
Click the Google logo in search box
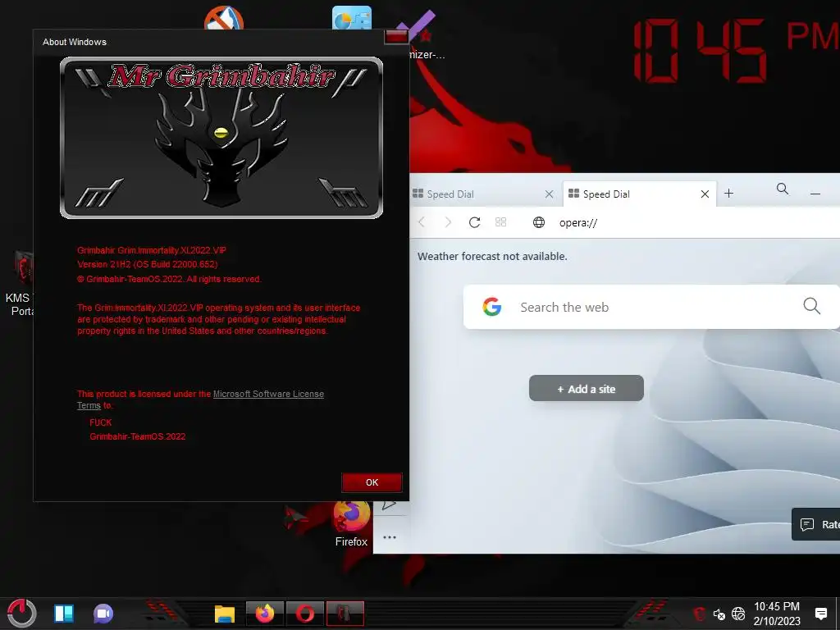[492, 307]
